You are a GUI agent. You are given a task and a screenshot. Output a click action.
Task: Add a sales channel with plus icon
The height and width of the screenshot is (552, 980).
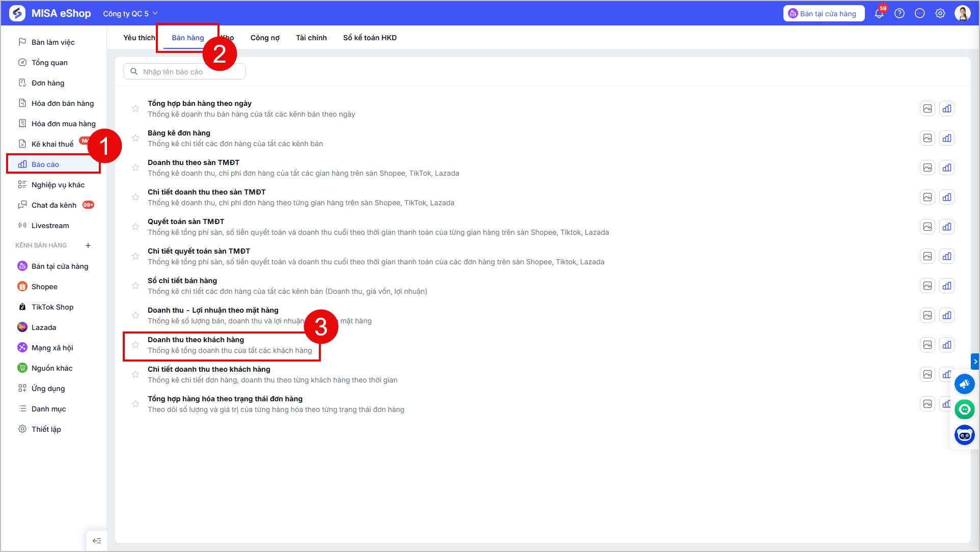click(x=88, y=245)
